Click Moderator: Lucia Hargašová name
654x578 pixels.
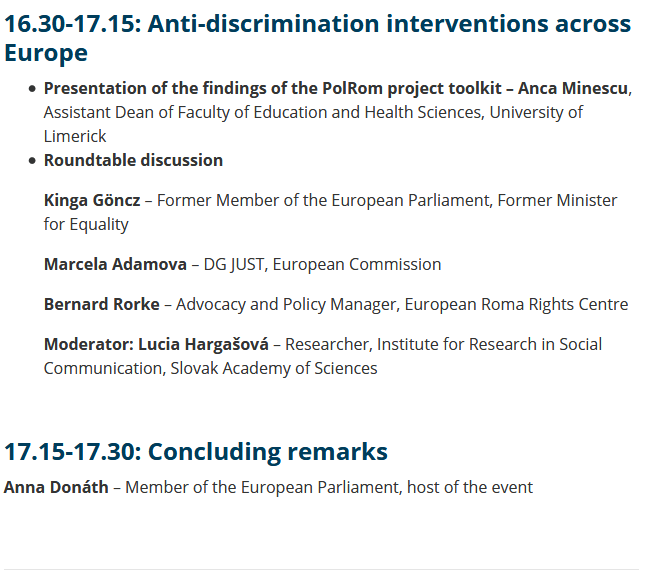coord(156,344)
